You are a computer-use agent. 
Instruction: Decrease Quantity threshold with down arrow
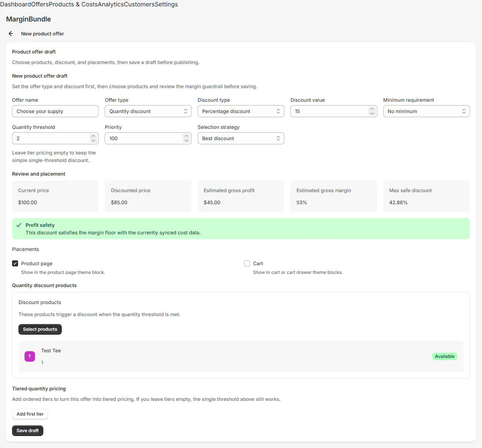click(x=93, y=141)
